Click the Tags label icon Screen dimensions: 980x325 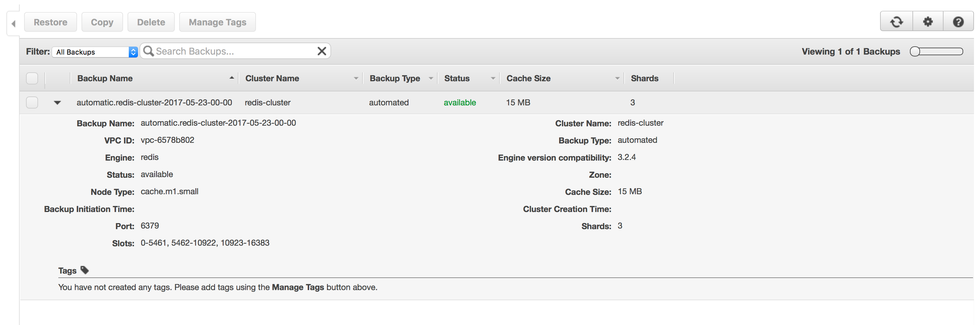click(x=84, y=270)
